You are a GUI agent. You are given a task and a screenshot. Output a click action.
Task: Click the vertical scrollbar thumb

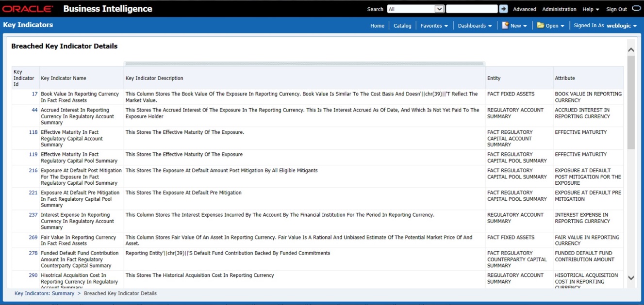(631, 102)
